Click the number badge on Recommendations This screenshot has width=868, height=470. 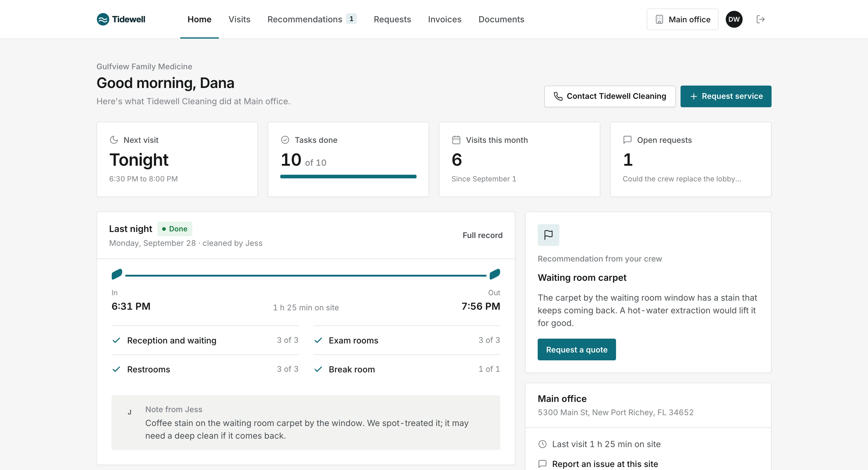pos(351,19)
